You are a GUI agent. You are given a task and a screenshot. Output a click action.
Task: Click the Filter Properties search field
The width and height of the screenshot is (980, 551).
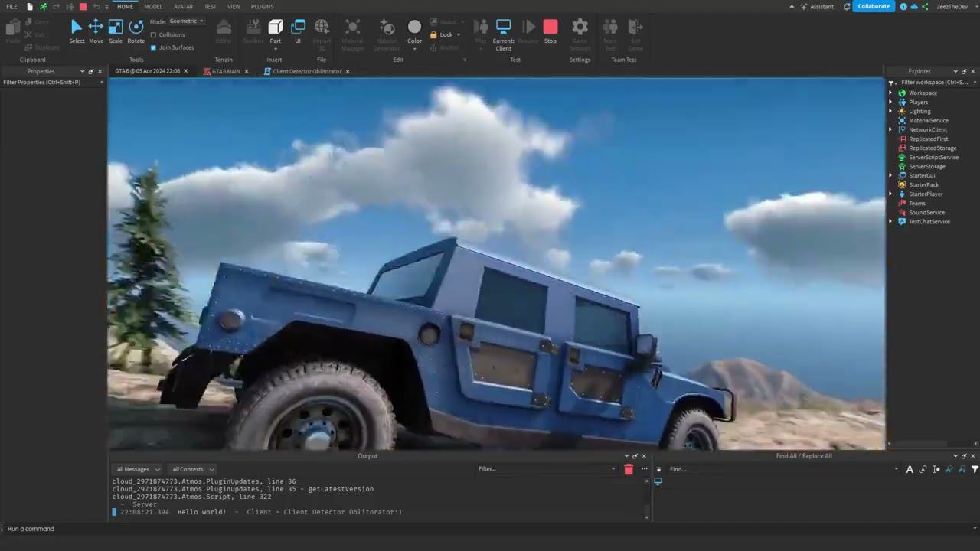52,82
